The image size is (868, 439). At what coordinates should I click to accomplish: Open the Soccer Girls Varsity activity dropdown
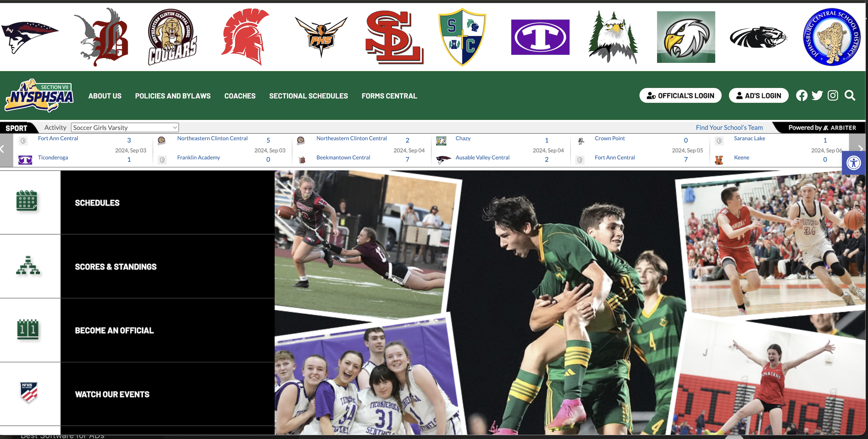pyautogui.click(x=125, y=127)
